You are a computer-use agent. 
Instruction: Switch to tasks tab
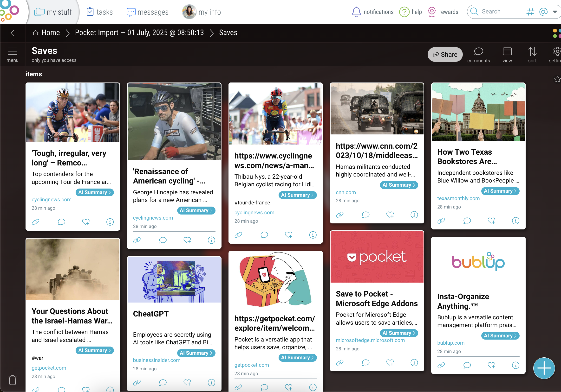coord(99,12)
